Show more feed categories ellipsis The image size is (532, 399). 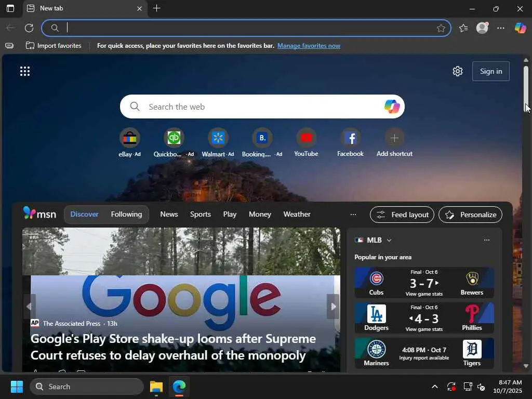pos(353,215)
